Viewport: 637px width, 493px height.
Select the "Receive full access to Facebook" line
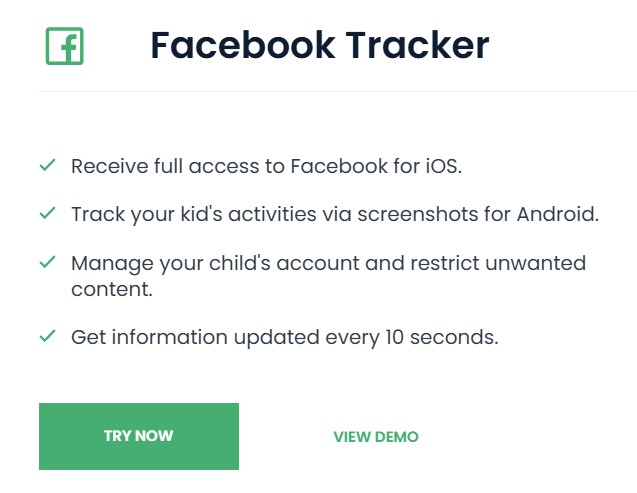pyautogui.click(x=266, y=166)
